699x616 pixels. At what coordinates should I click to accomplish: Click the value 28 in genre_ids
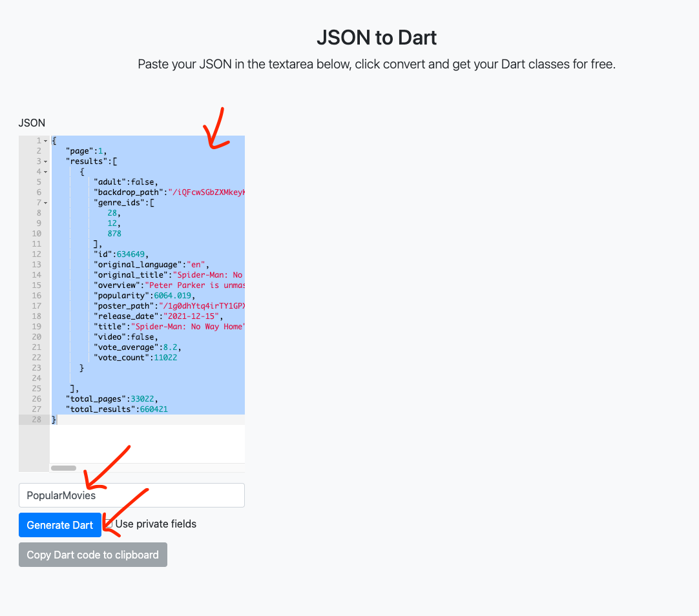tap(112, 213)
